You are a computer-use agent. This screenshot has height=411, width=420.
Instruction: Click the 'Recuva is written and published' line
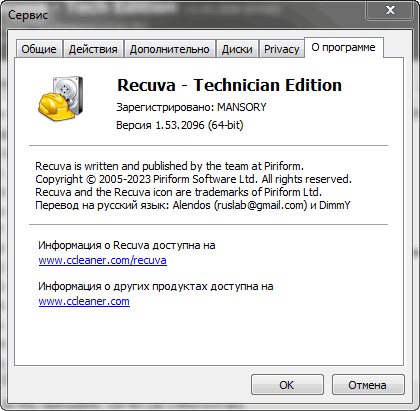coord(169,166)
